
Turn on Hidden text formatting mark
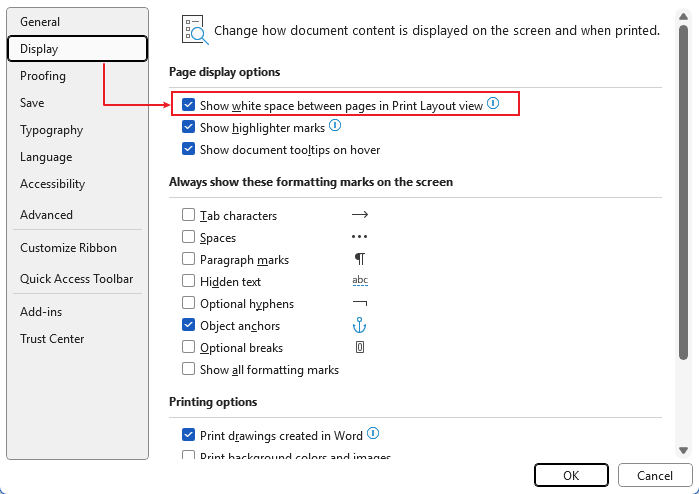tap(188, 282)
